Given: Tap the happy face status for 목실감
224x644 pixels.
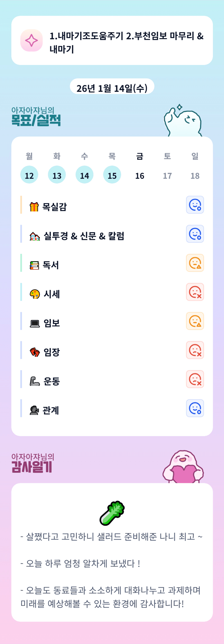Looking at the screenshot, I should pos(195,205).
